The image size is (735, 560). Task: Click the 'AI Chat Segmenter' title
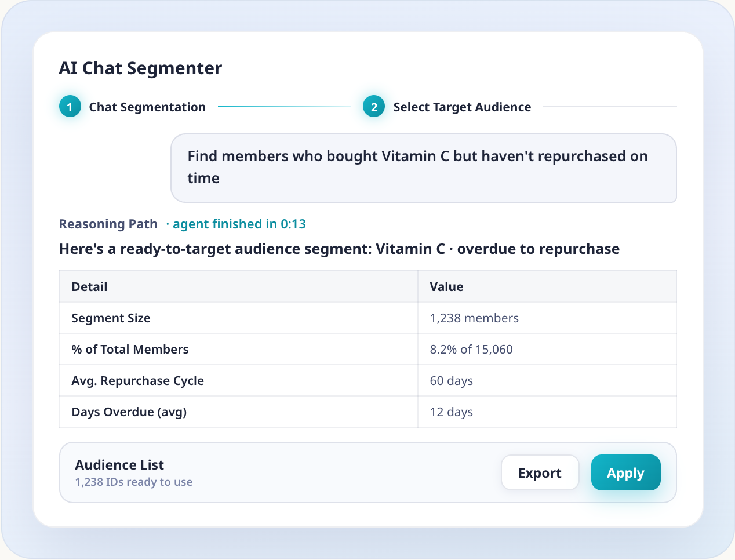140,68
